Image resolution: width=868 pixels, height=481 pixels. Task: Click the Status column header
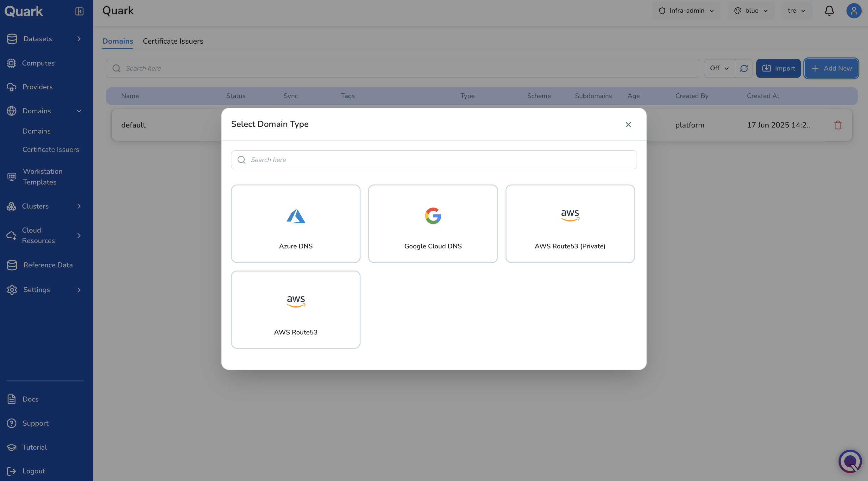236,96
